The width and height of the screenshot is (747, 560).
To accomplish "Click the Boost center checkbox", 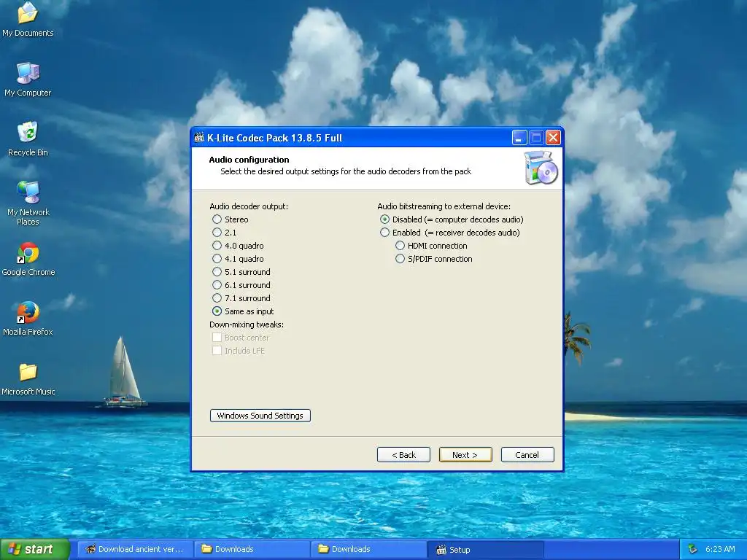I will point(217,338).
